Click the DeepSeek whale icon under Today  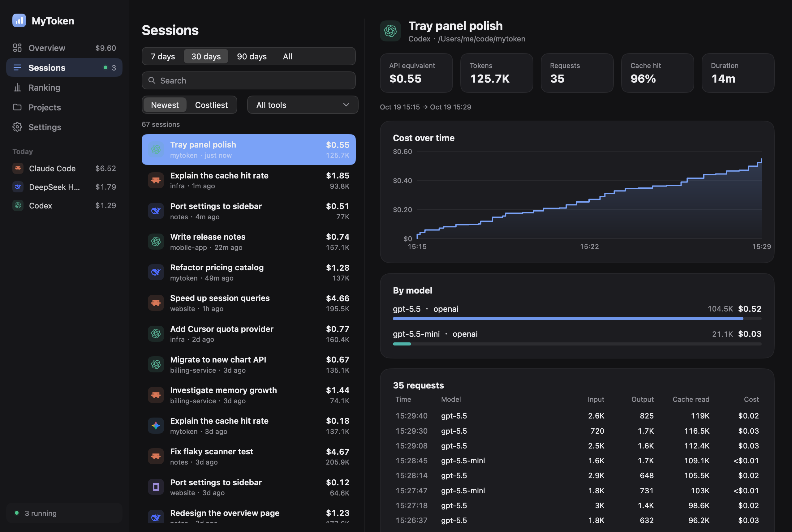pos(18,187)
